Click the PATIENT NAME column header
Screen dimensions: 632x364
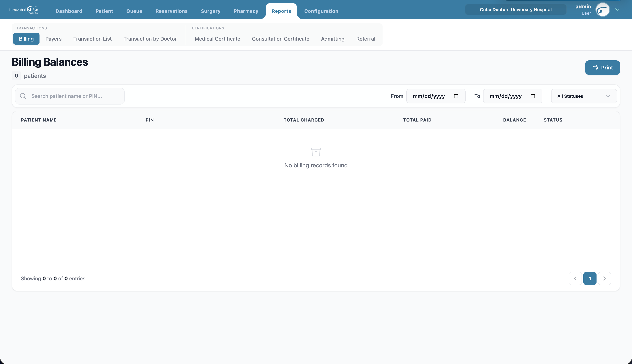pyautogui.click(x=39, y=120)
